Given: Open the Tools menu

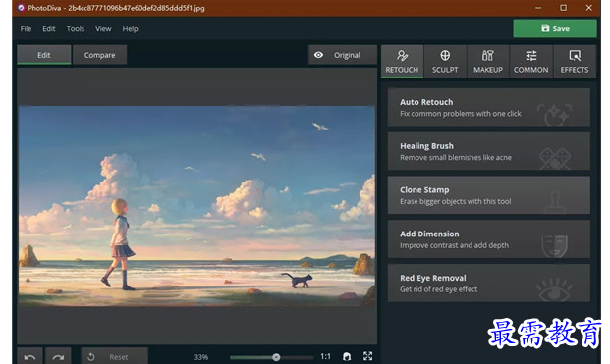Looking at the screenshot, I should [x=75, y=29].
